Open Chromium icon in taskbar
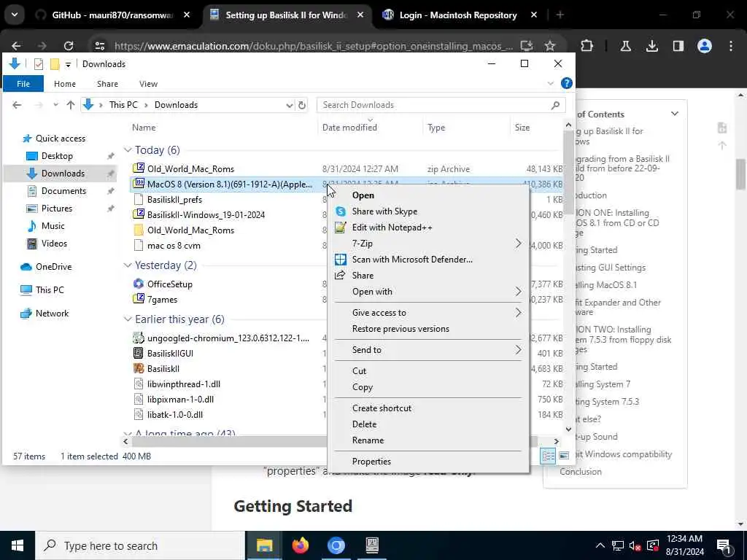 coord(336,545)
